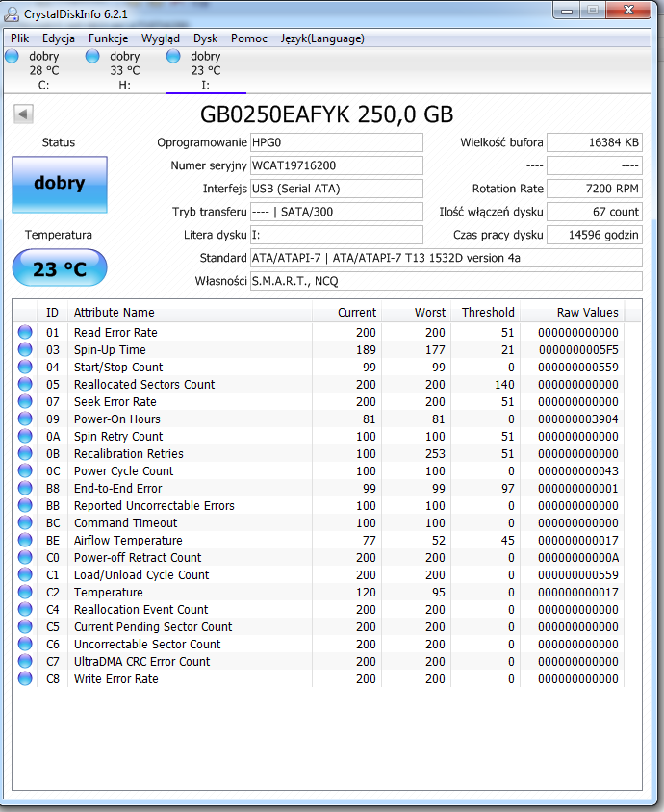Click the status icon for Spin Retry Count
This screenshot has width=664, height=812.
[x=25, y=436]
